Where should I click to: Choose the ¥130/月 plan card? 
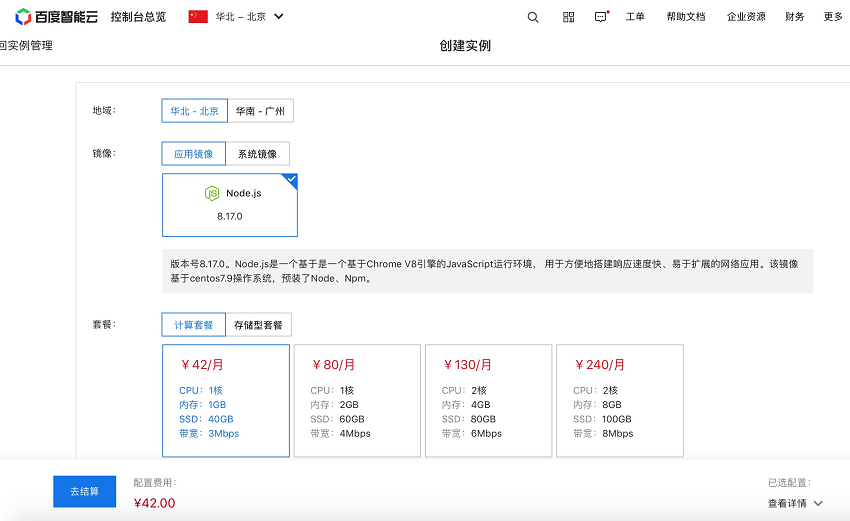click(x=488, y=401)
